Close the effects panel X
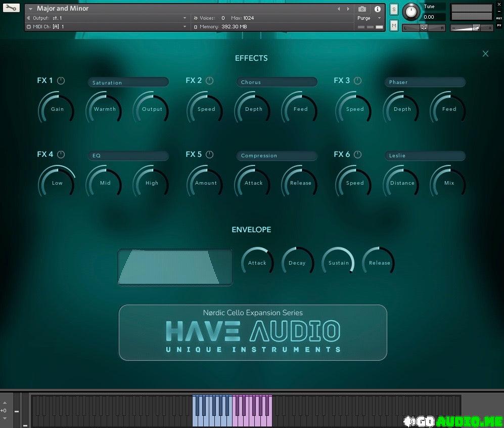This screenshot has height=428, width=504. click(485, 54)
